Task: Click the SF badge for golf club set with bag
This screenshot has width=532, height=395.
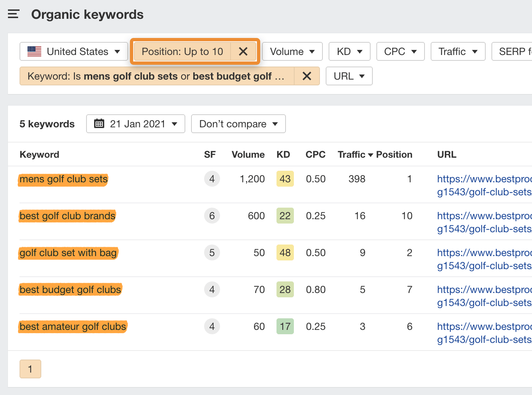Action: click(x=212, y=253)
